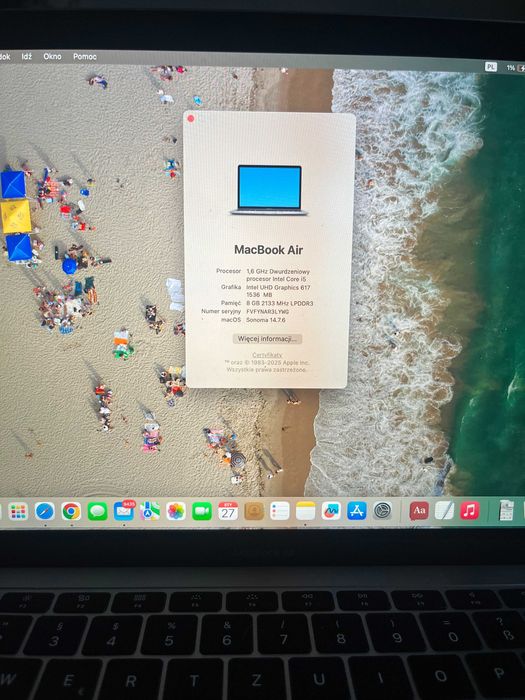Open the Certyfikaty link
Screen dimensions: 525x700
point(267,355)
